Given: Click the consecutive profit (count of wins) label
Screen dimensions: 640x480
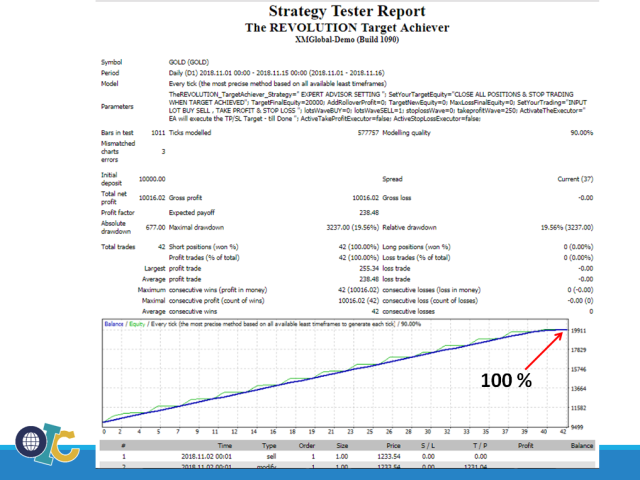Looking at the screenshot, I should (216, 300).
